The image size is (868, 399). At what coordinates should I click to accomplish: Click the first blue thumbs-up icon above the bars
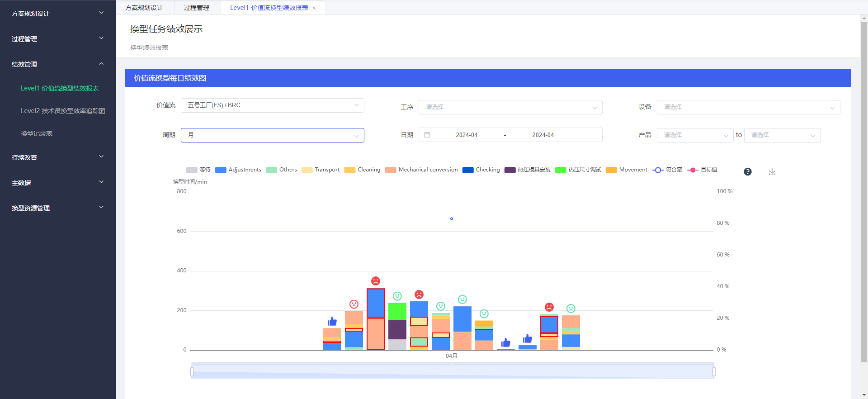point(332,321)
